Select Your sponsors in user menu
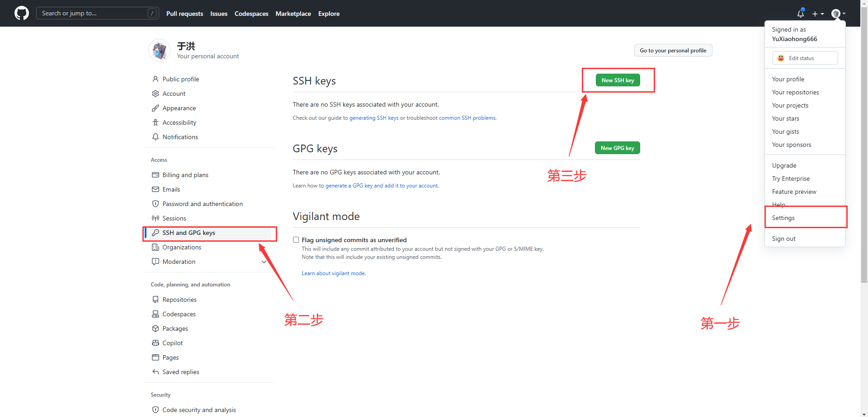The image size is (868, 417). pos(805,145)
